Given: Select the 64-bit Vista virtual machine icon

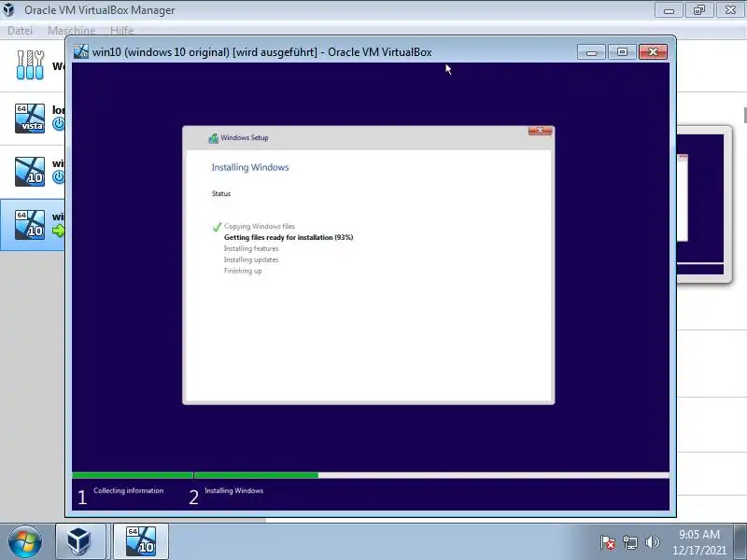Looking at the screenshot, I should click(30, 119).
